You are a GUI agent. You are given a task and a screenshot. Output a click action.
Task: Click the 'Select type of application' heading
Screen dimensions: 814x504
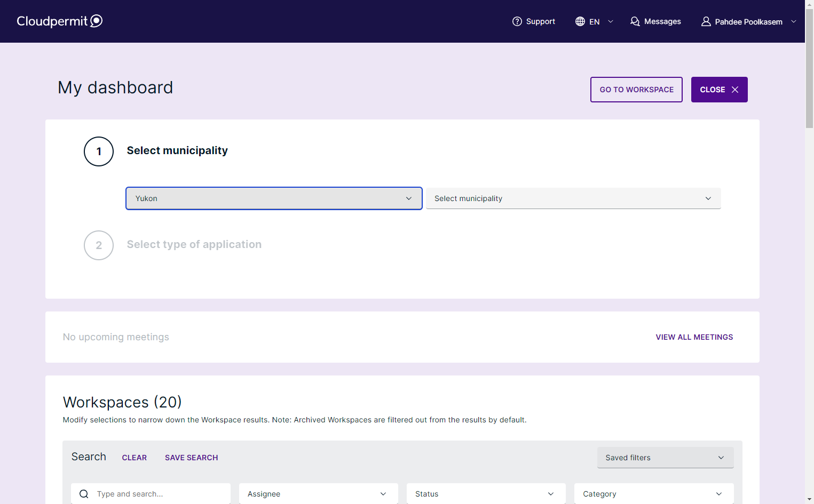tap(194, 244)
